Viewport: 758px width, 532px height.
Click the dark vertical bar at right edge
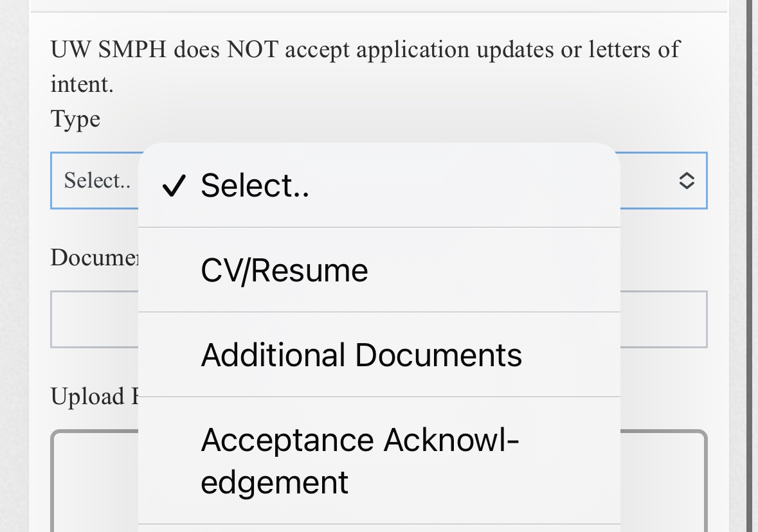[749, 266]
